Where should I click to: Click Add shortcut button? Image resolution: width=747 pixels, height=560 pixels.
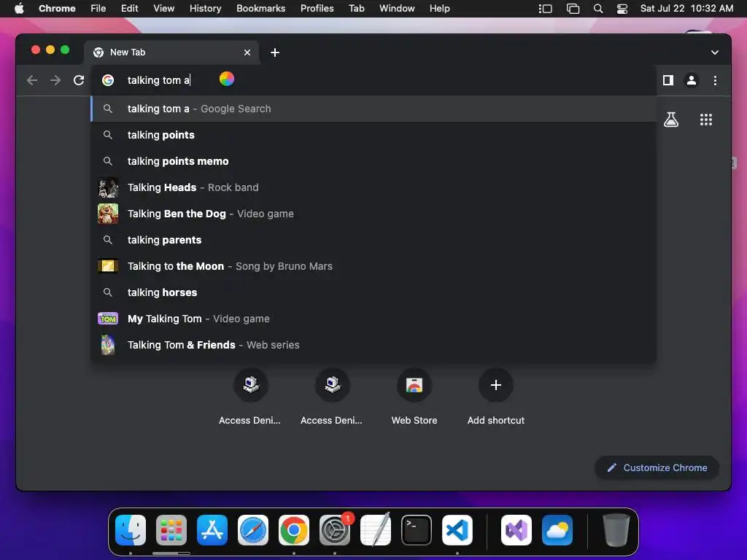click(x=496, y=385)
